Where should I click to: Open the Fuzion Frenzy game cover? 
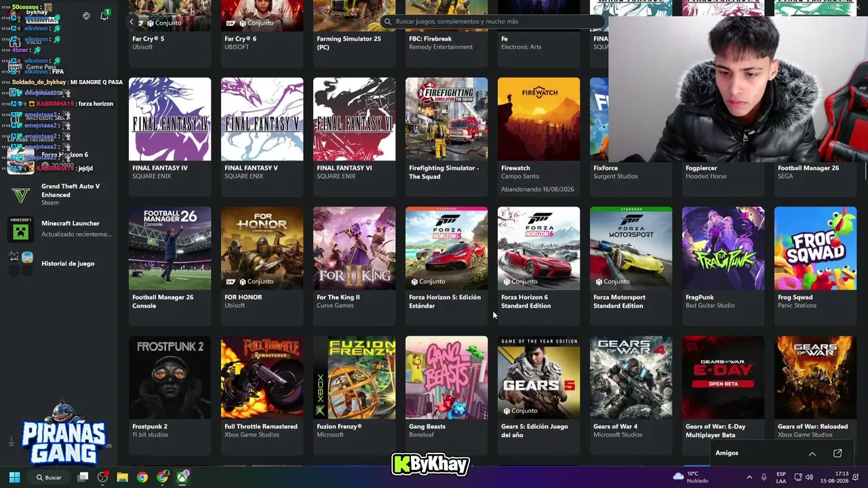(x=354, y=378)
